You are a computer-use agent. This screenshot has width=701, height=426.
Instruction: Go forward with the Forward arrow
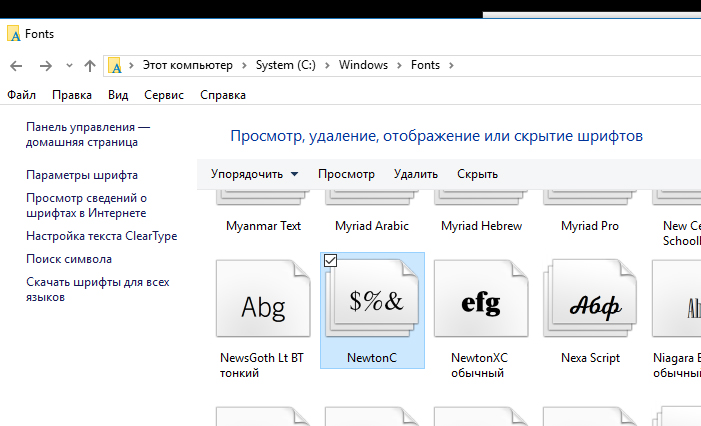tap(46, 66)
